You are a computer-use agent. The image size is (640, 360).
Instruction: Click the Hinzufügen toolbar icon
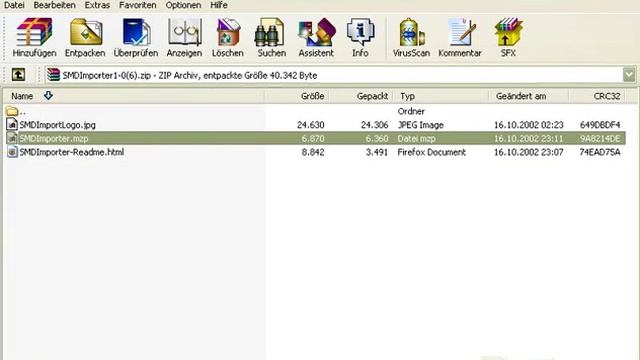(34, 32)
